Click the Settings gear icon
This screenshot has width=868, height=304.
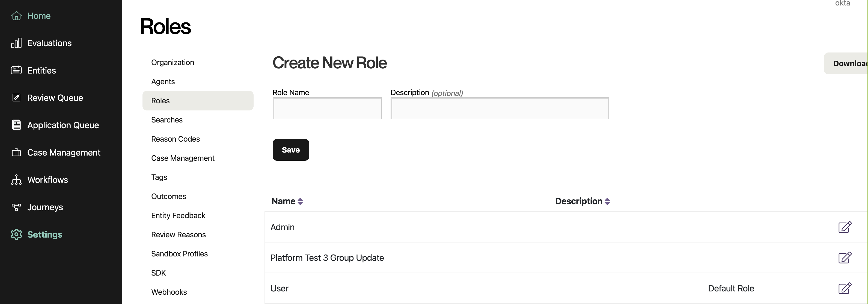(x=16, y=235)
